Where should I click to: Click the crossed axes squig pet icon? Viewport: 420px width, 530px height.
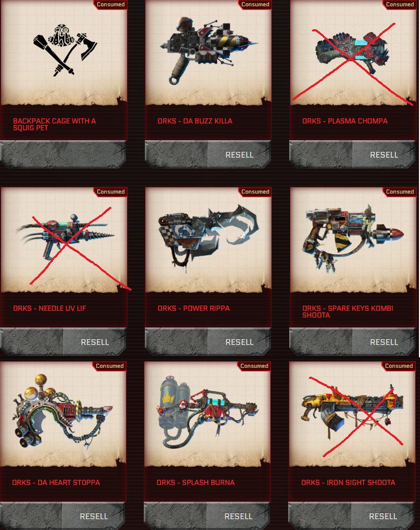click(x=65, y=50)
